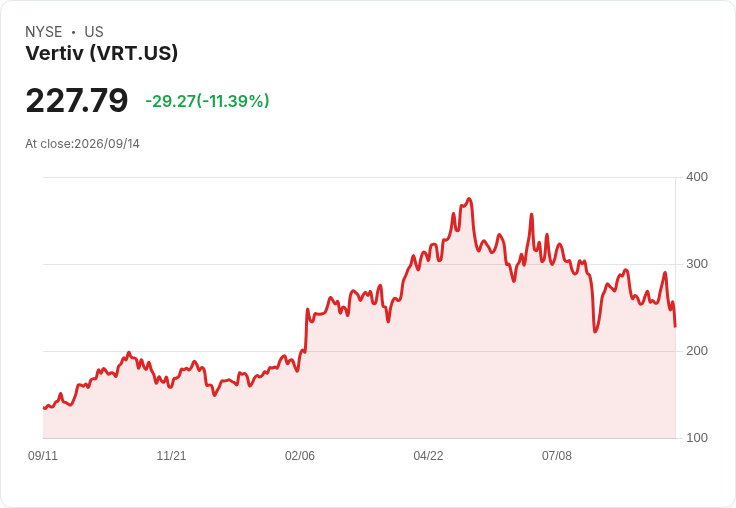Select the 02/06 x-axis date marker
Screen dimensions: 736x508
300,455
